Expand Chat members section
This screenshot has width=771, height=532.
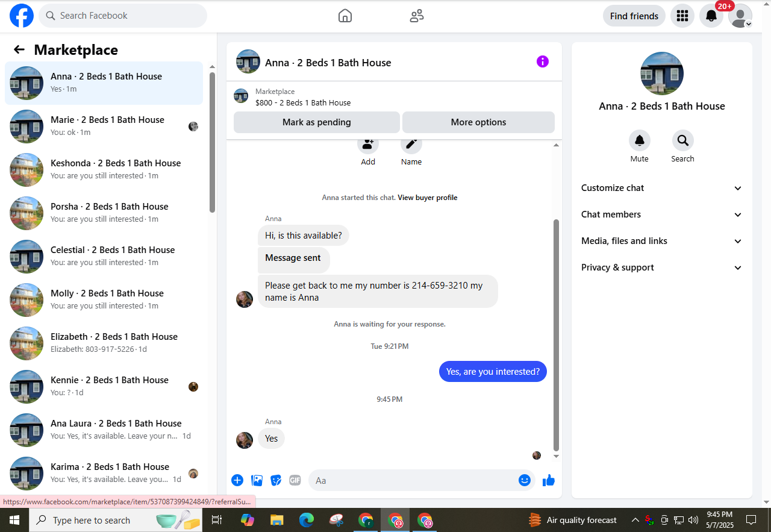point(661,214)
